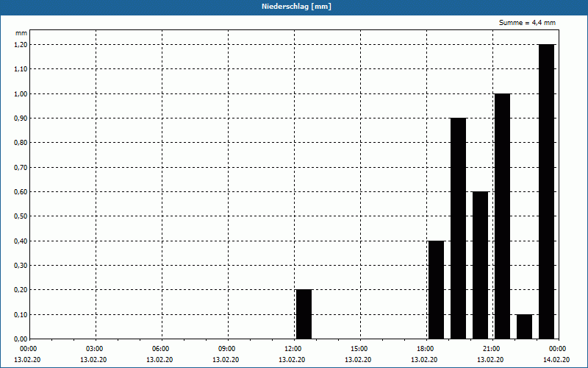Click the 0,50 y-axis label
The height and width of the screenshot is (368, 588).
(x=21, y=216)
